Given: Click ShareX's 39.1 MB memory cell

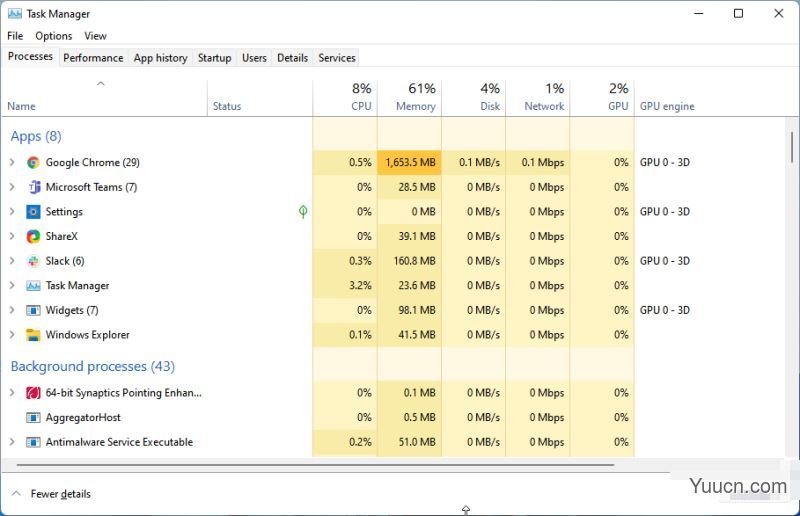Looking at the screenshot, I should [x=409, y=236].
